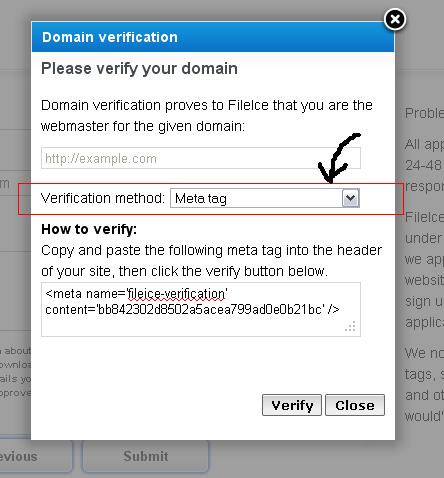Screen dimensions: 444x478
Task: Grab the textarea resize grip icon
Action: pos(350,326)
